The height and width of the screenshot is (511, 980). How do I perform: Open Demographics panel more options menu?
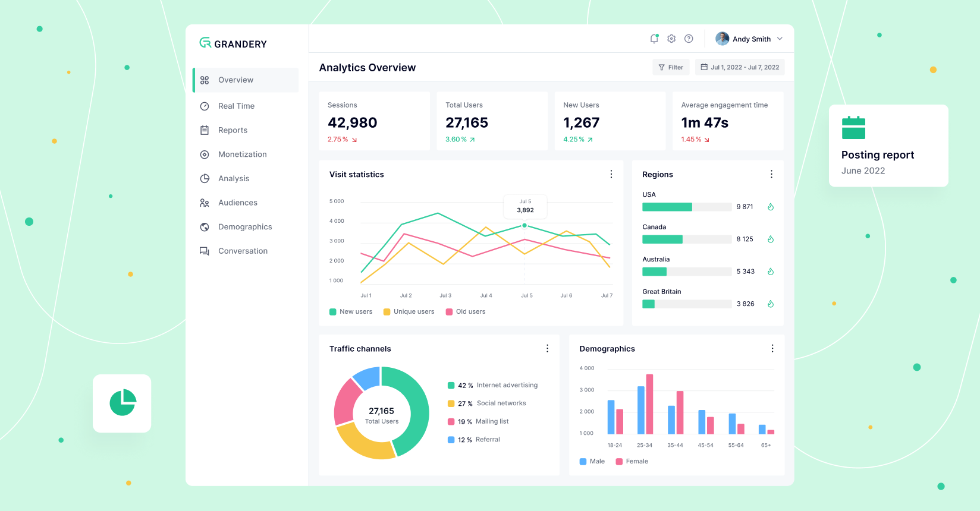772,349
